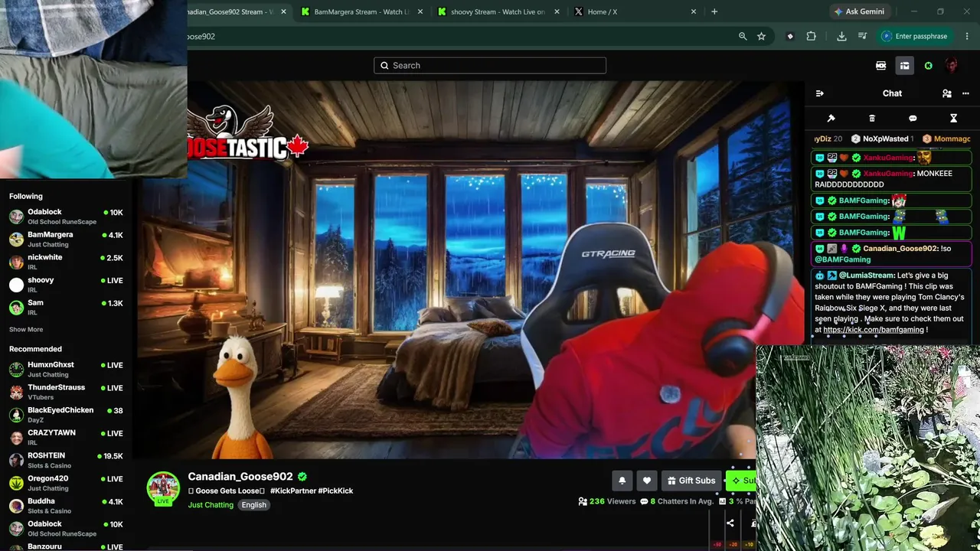Close the Canadian_Goose902 Stream tab
The width and height of the screenshot is (980, 551).
click(283, 11)
